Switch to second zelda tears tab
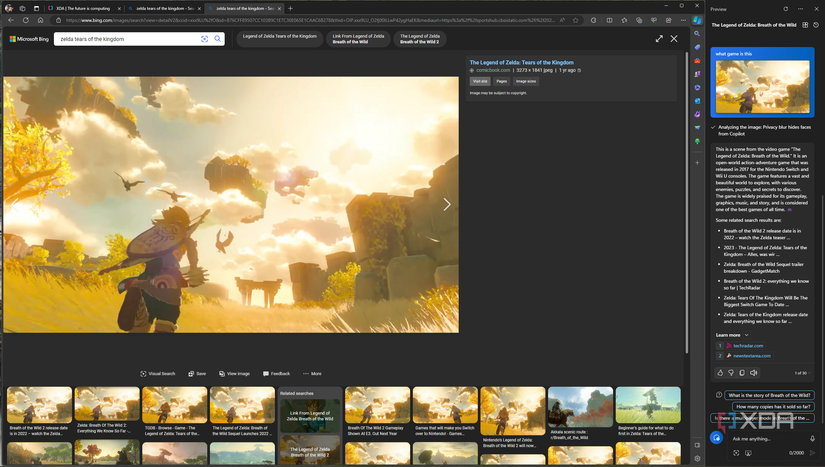The image size is (825, 467). click(165, 8)
